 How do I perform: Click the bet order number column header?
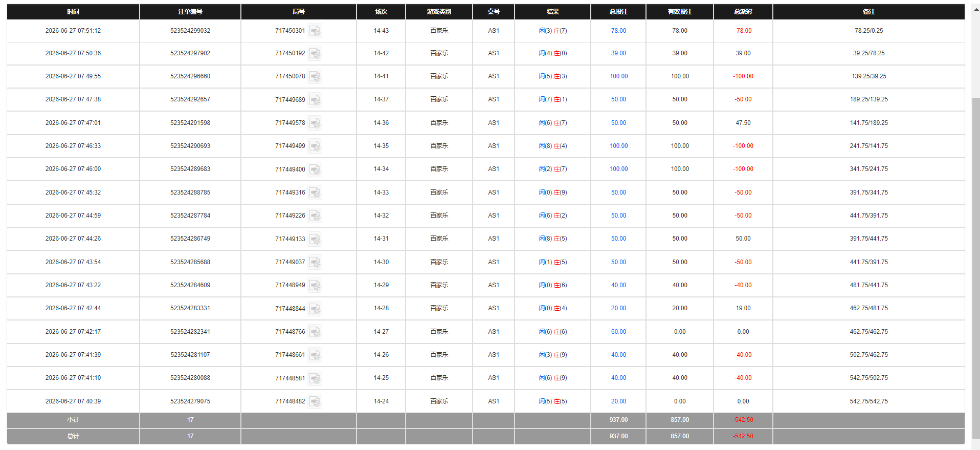(190, 12)
